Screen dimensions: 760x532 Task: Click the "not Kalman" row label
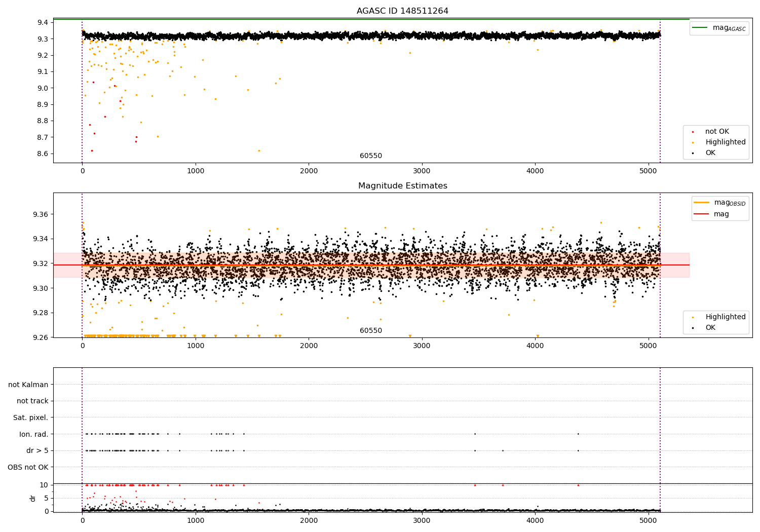(x=28, y=385)
